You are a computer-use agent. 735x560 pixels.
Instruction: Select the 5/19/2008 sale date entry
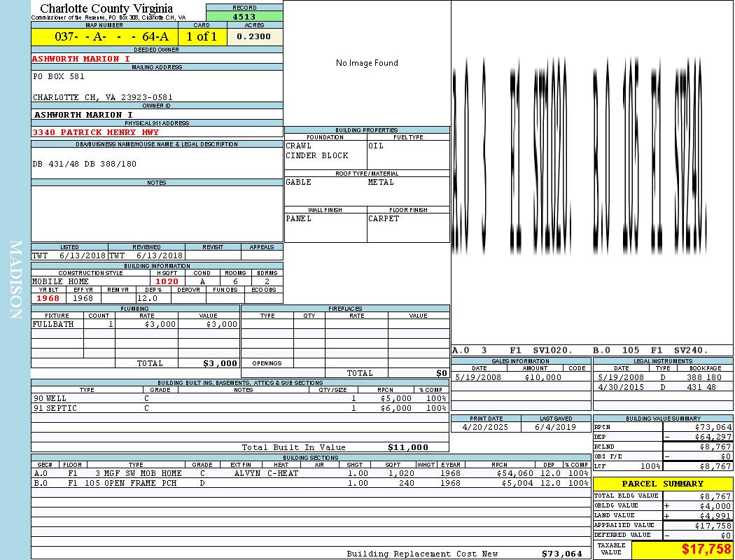[x=479, y=377]
